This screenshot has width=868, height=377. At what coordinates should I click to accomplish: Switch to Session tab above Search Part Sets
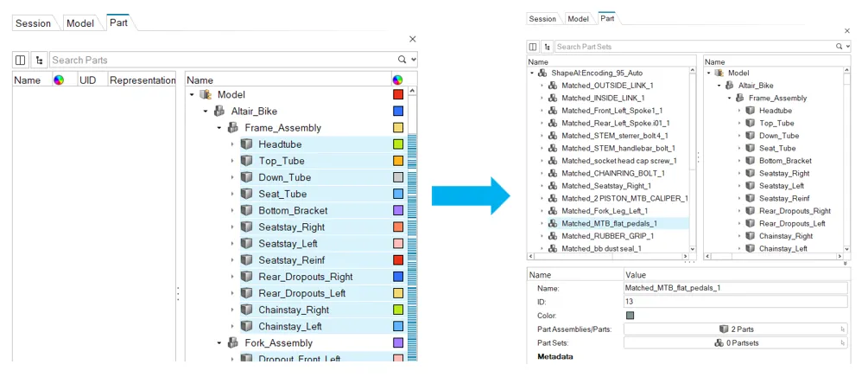click(x=542, y=19)
